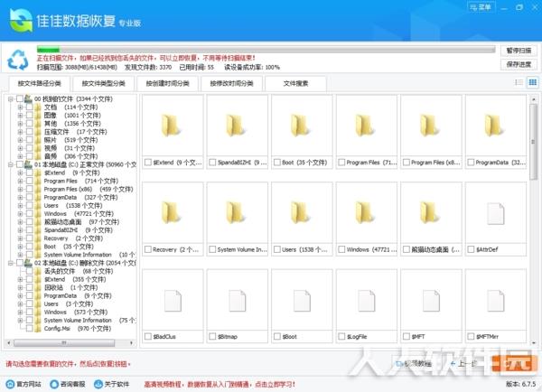Pause the scan with 暂停扫描 button

click(x=519, y=51)
